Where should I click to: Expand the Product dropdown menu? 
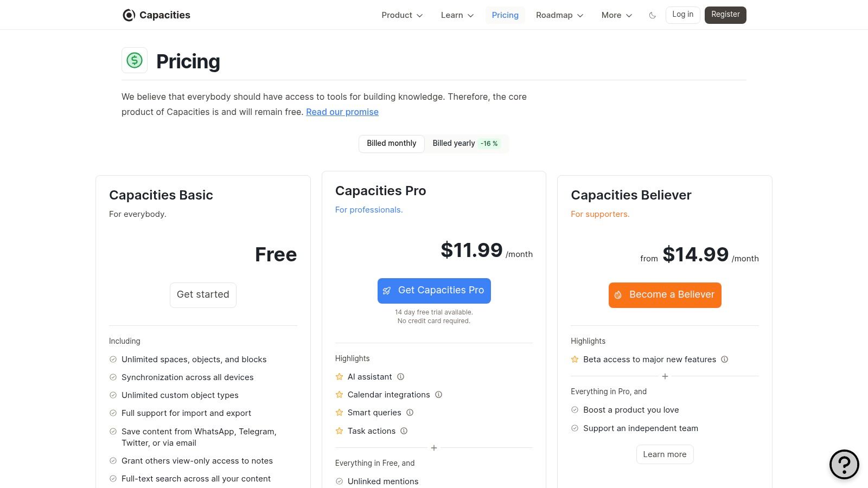coord(402,15)
